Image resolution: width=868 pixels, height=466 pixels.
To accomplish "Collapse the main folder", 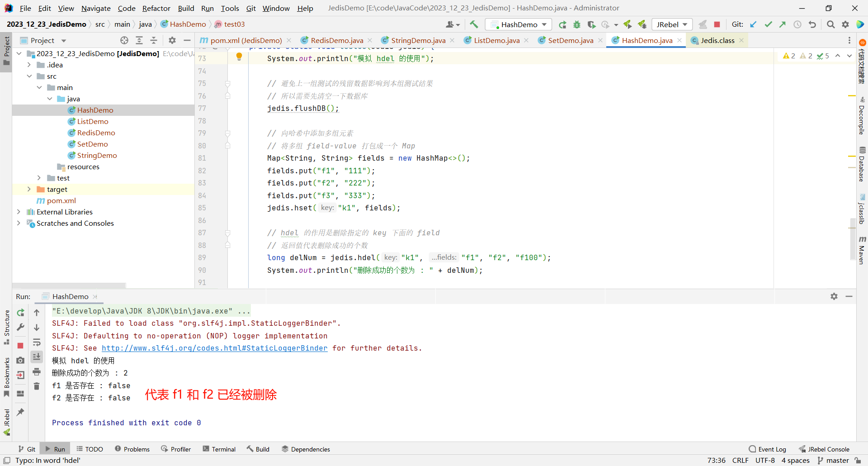I will point(39,87).
